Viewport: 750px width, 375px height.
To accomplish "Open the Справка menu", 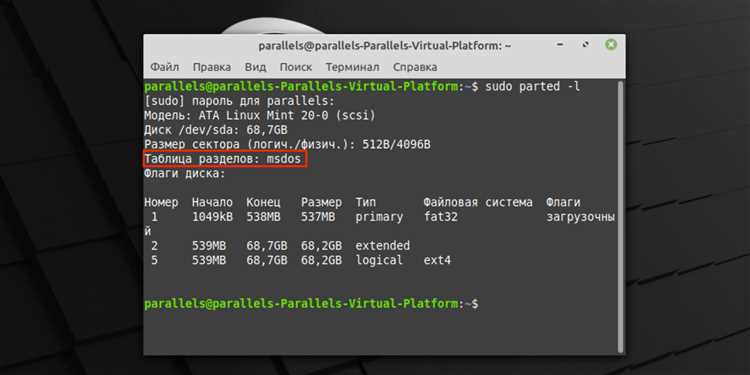I will pyautogui.click(x=415, y=67).
